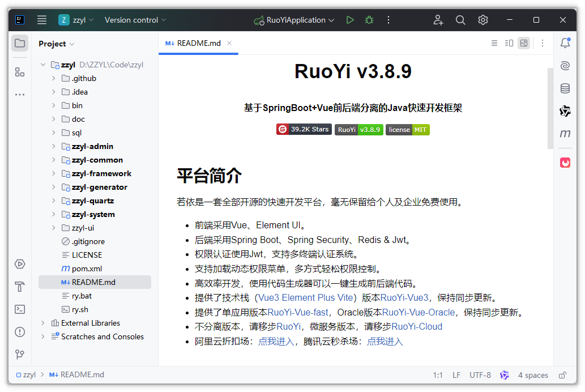585x392 pixels.
Task: Close the README.md tab
Action: (229, 43)
